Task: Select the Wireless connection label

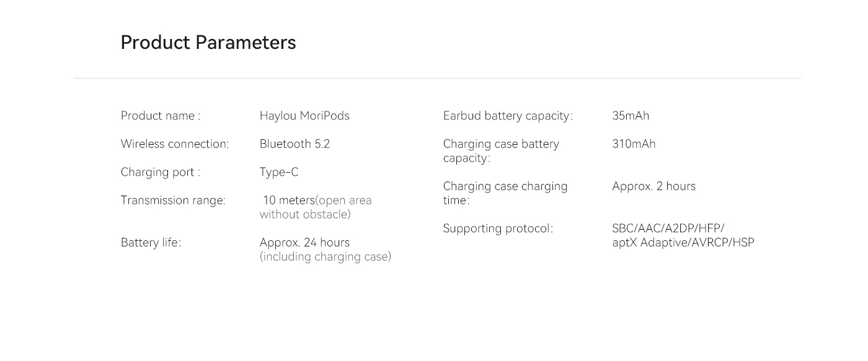Action: [x=175, y=144]
